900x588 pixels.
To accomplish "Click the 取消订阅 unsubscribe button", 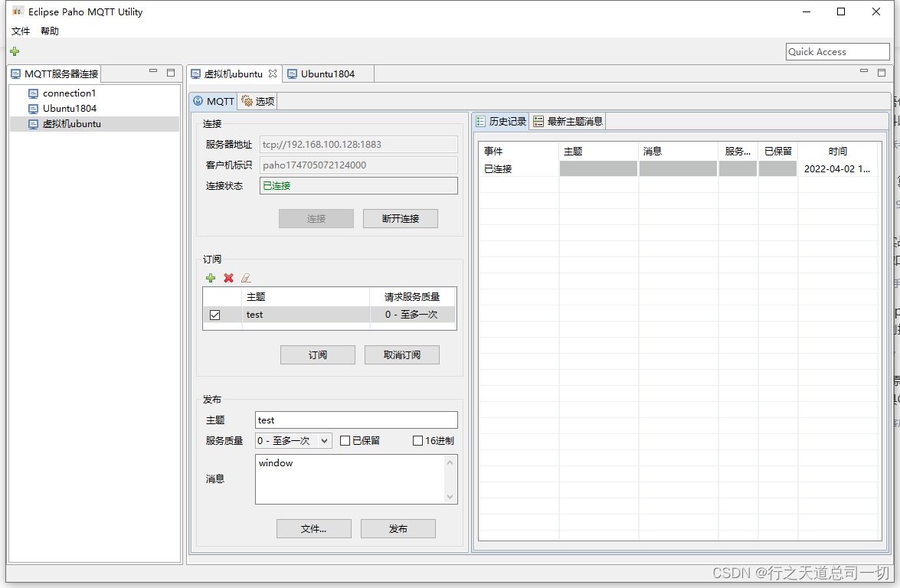I will [x=402, y=355].
